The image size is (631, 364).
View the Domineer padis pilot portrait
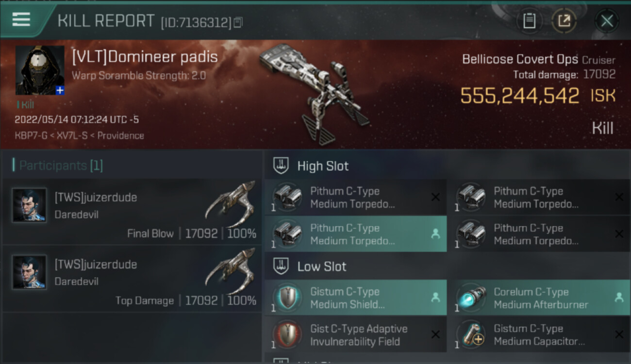click(x=40, y=70)
